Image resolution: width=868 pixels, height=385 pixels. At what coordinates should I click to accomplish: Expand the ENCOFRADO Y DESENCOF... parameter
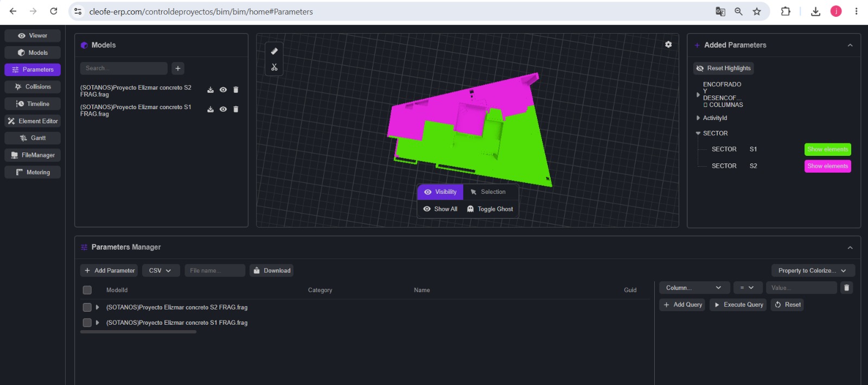coord(698,94)
